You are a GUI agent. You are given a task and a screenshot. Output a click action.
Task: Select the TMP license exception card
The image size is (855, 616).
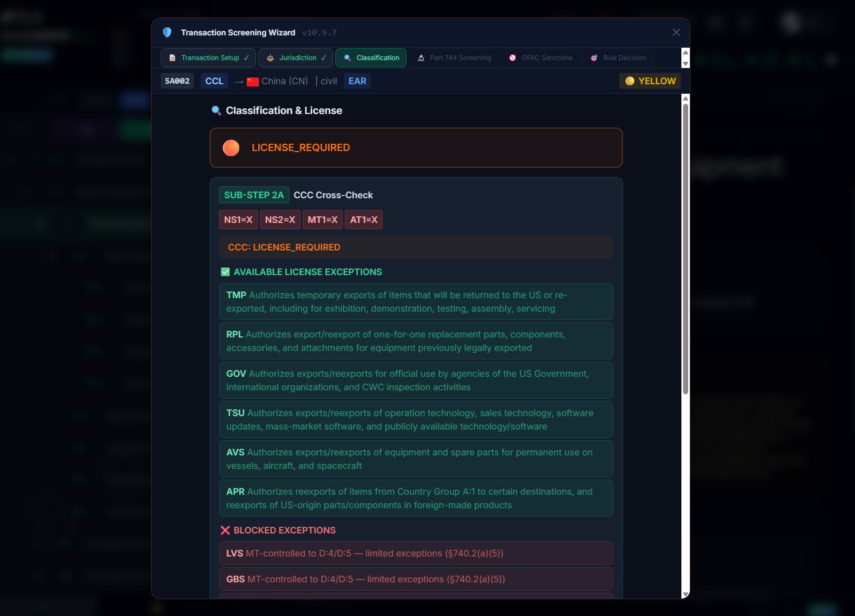(416, 302)
